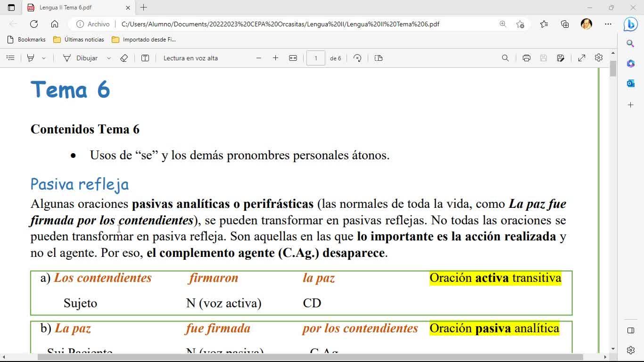The height and width of the screenshot is (362, 644).
Task: Click the vertical scrollbar thumb
Action: (x=613, y=68)
